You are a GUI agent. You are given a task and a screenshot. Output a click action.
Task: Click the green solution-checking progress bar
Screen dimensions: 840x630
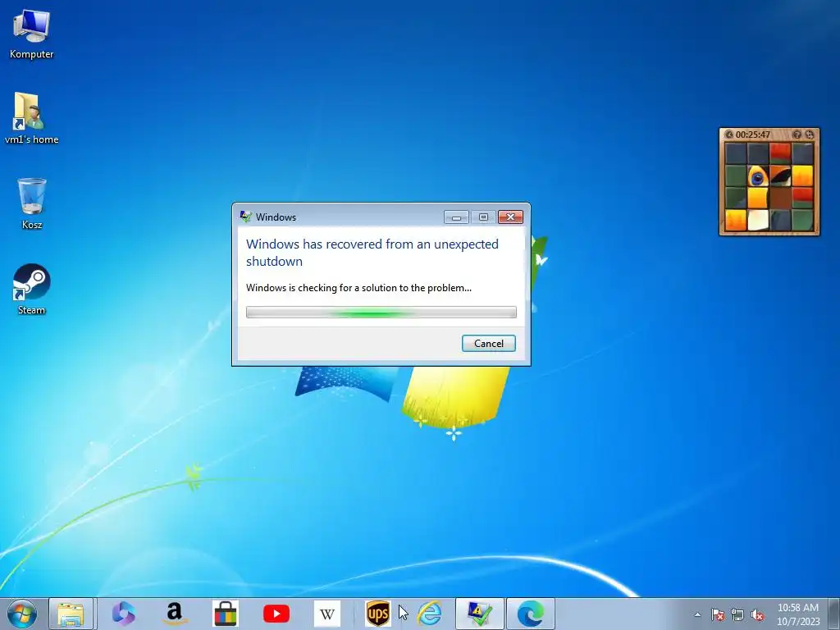pos(381,312)
